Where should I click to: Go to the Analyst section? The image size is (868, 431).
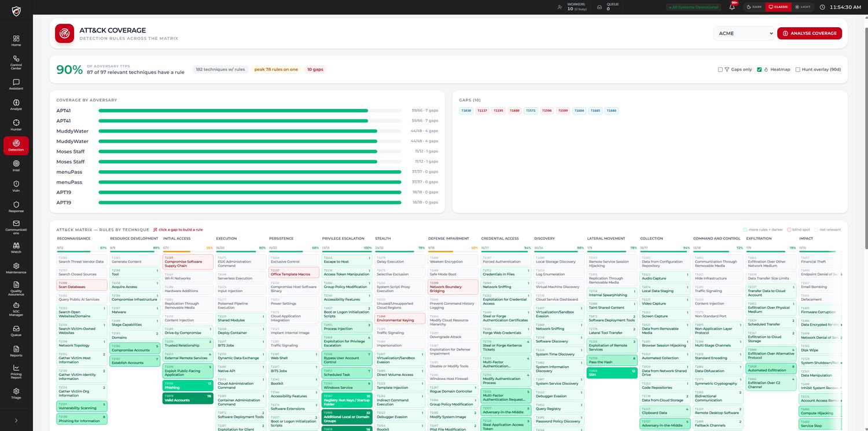[16, 104]
